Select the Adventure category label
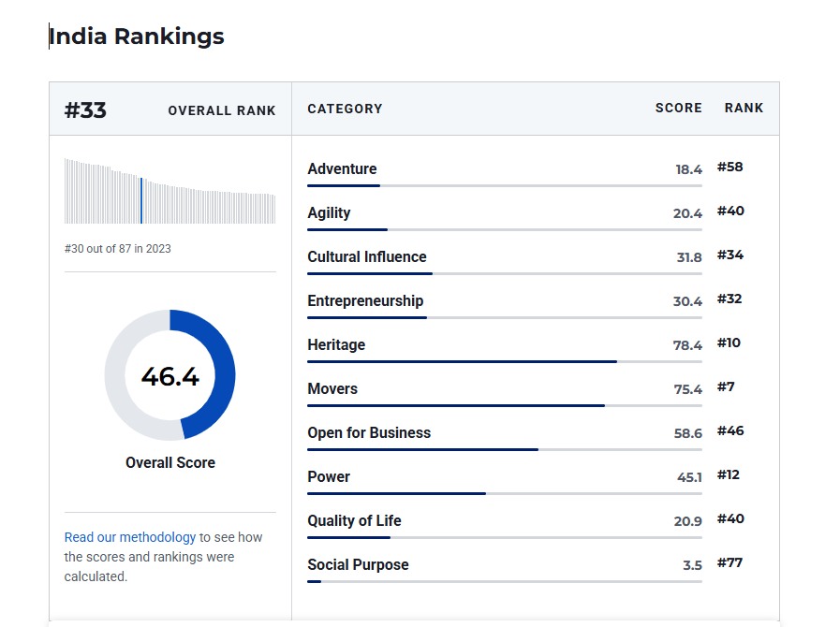 [x=342, y=169]
